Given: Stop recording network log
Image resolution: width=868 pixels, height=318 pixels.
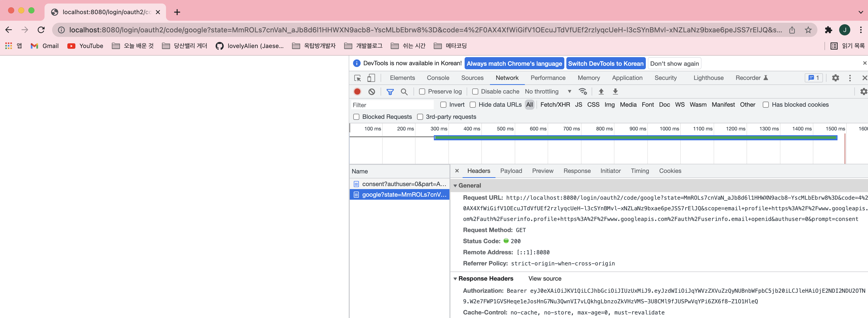Looking at the screenshot, I should click(x=357, y=92).
